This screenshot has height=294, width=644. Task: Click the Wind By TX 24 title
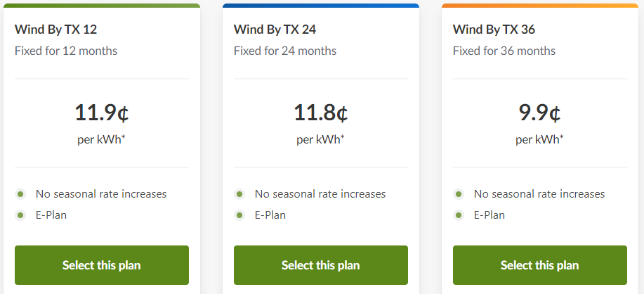point(275,30)
